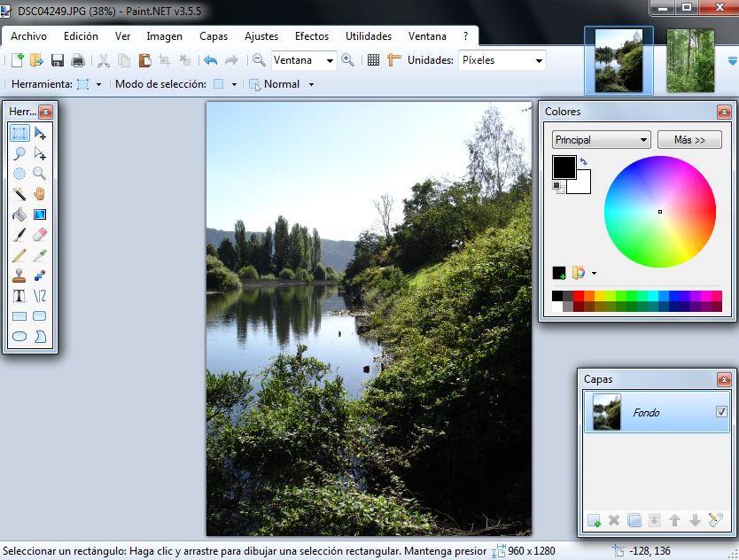This screenshot has width=739, height=560.
Task: Choose the Clone Stamp tool
Action: coord(19,275)
